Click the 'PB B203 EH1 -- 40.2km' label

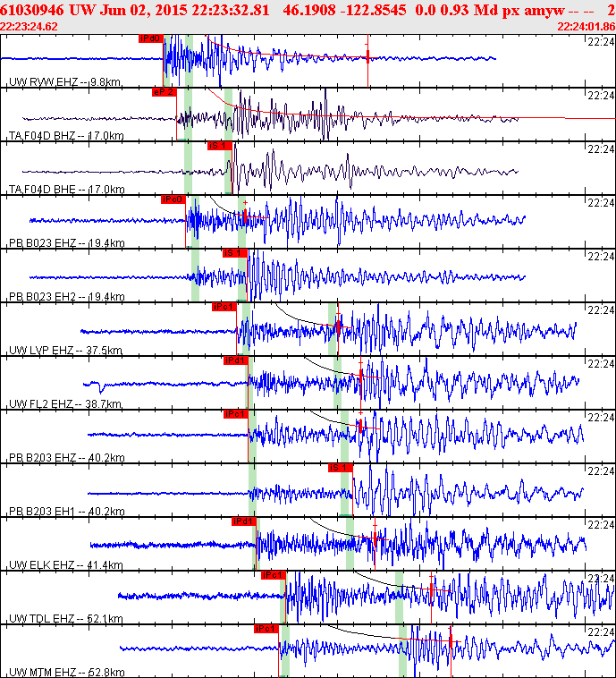(x=66, y=511)
